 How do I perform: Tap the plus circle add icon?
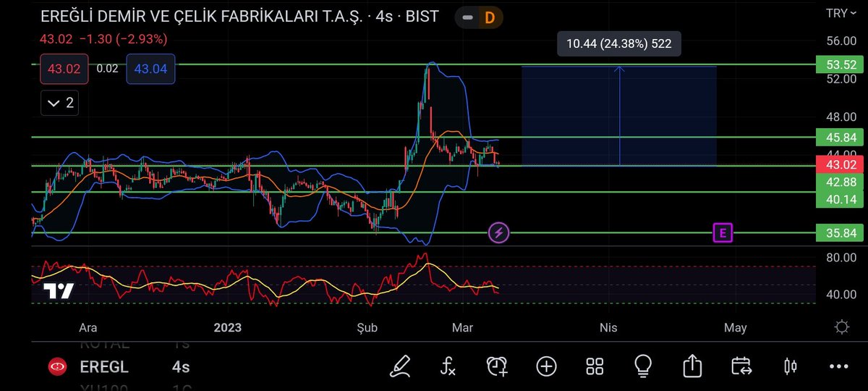546,366
